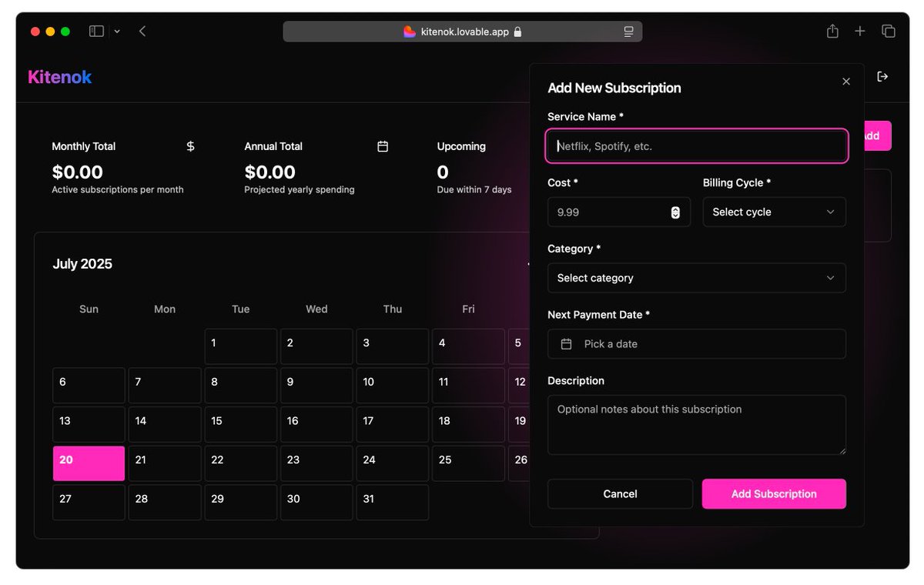This screenshot has width=924, height=585.
Task: Click the Kitenok logo
Action: [x=60, y=77]
